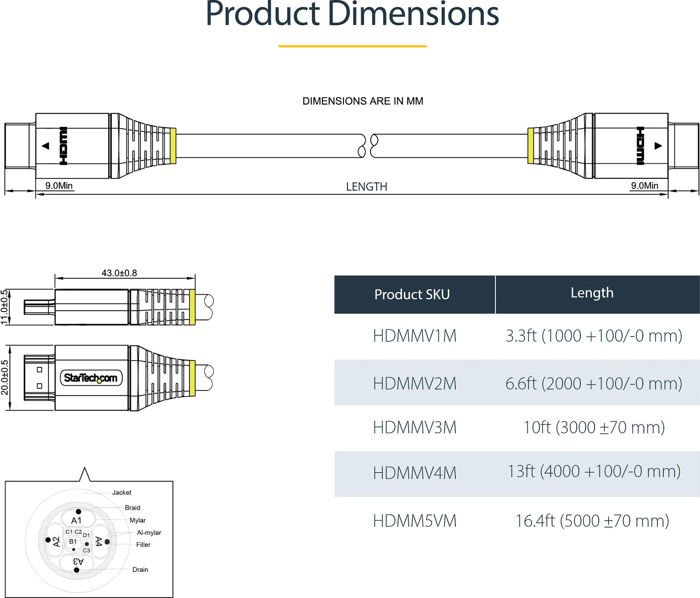Screen dimensions: 700x598
Task: Click the '11.0±0.5' height dimension
Action: click(x=4, y=307)
